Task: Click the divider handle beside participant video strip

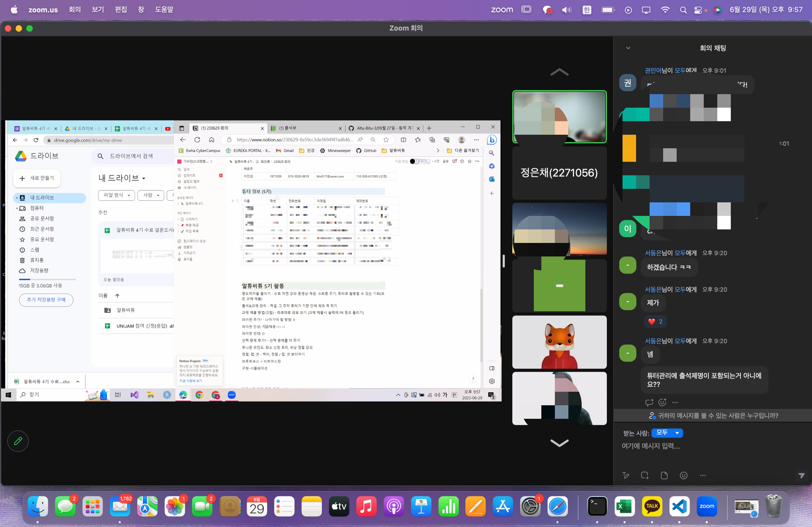Action: (x=504, y=261)
